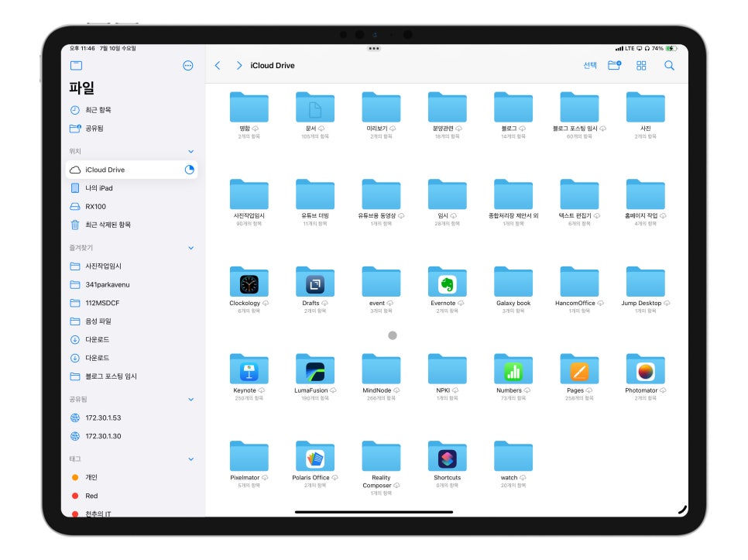Viewport: 748px width, 560px height.
Task: Click the iCloud Drive title text
Action: [x=273, y=65]
